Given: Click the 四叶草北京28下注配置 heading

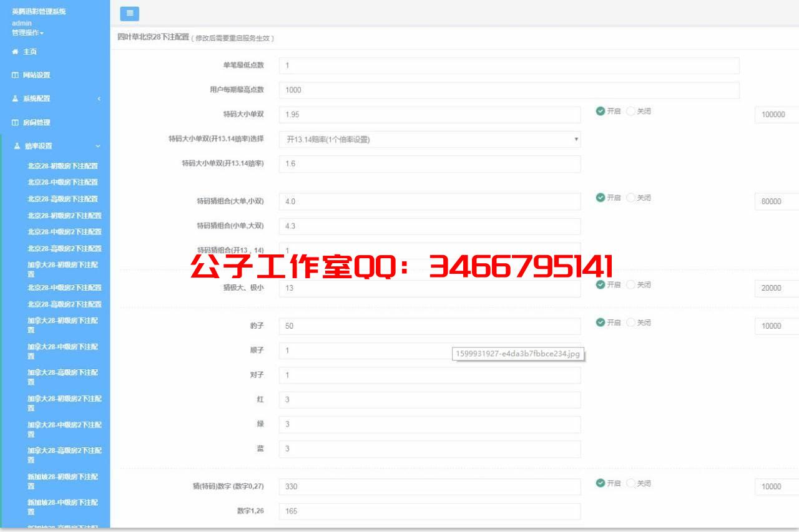Looking at the screenshot, I should [x=153, y=37].
